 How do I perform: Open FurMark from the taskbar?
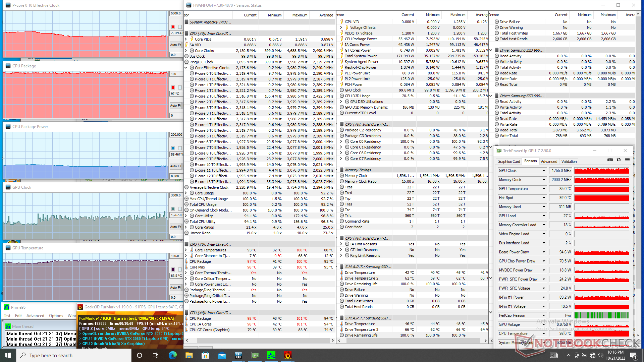(287, 355)
